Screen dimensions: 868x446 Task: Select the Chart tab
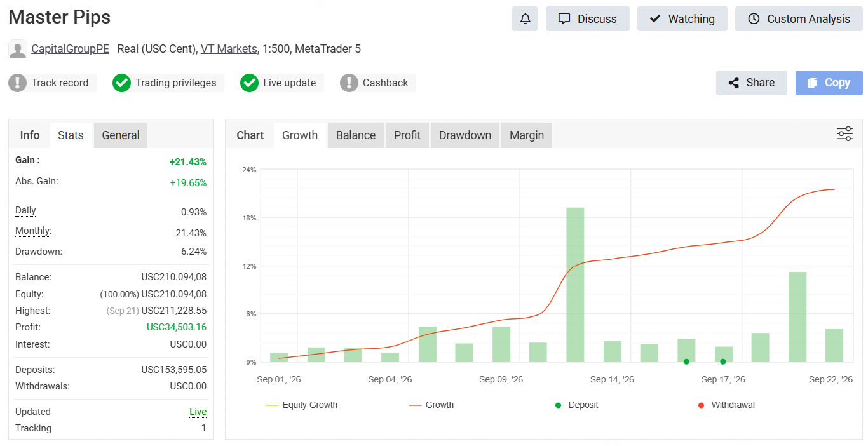(x=250, y=135)
